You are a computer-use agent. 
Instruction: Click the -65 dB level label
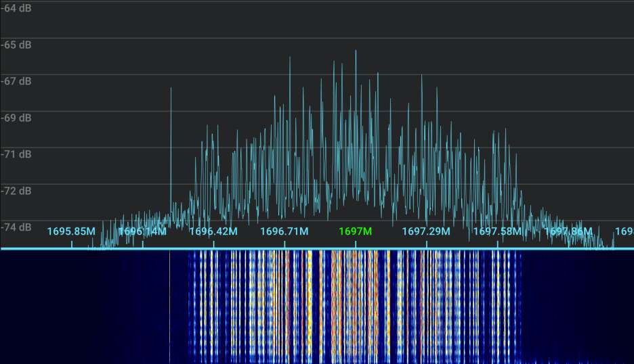coord(16,45)
